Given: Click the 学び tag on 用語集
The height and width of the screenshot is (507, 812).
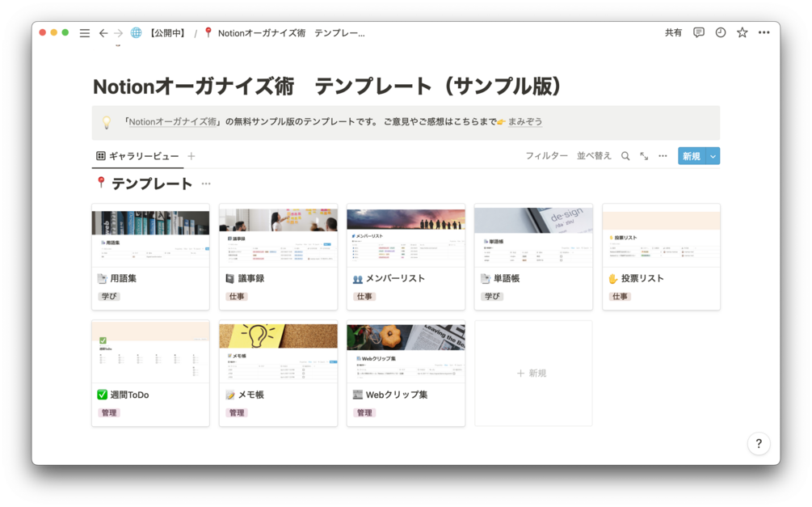Looking at the screenshot, I should pyautogui.click(x=109, y=297).
